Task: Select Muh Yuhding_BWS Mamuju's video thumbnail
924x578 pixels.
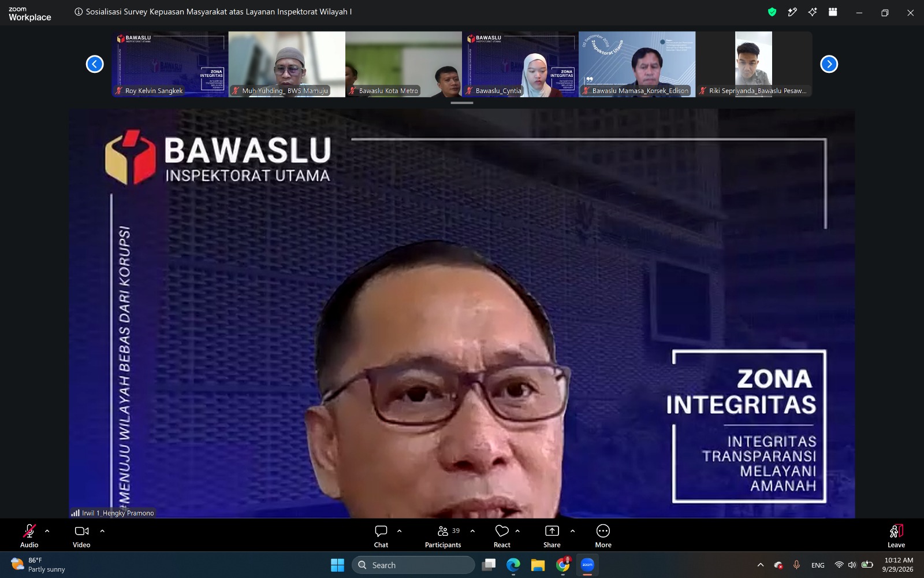Action: pos(287,64)
